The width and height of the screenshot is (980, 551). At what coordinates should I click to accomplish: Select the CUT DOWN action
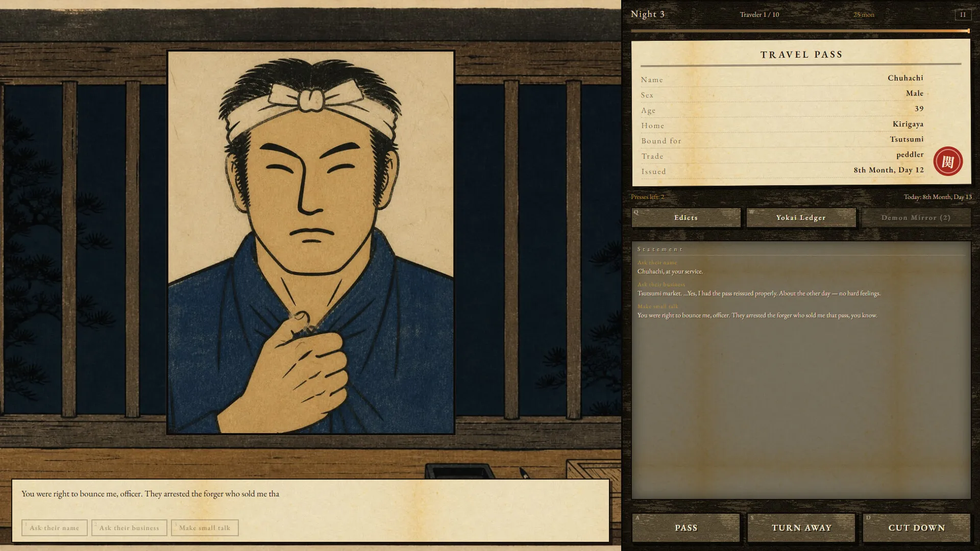916,528
